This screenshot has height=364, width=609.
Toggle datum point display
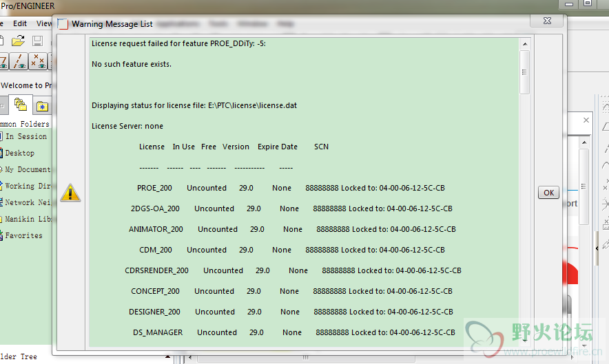point(38,61)
